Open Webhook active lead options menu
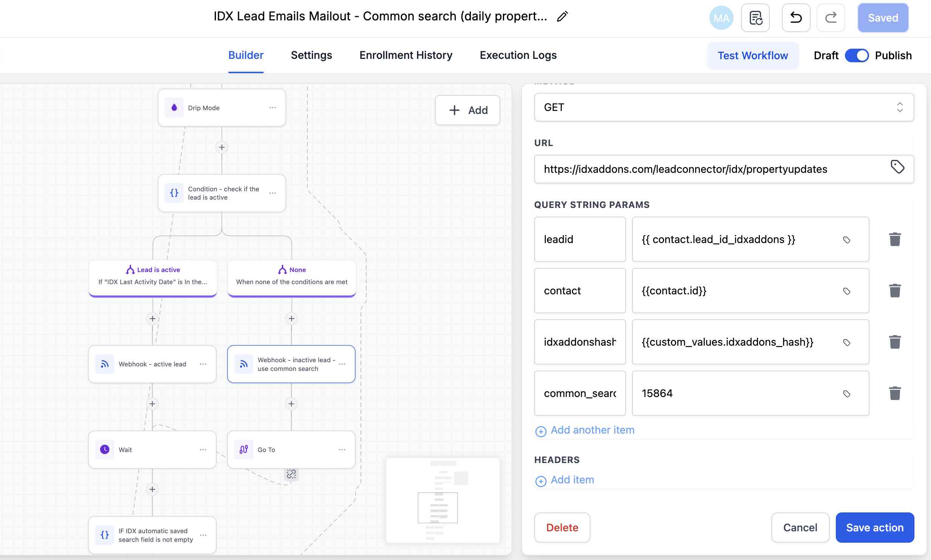This screenshot has width=931, height=560. pos(203,364)
